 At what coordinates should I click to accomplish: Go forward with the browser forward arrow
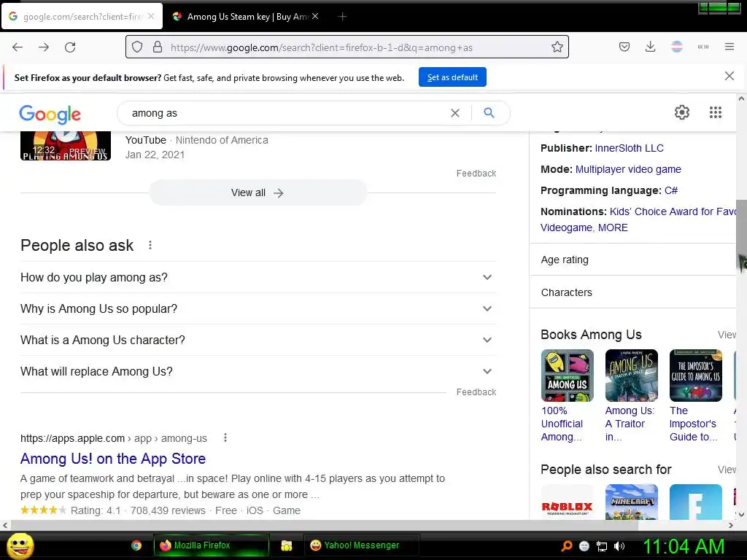tap(44, 47)
